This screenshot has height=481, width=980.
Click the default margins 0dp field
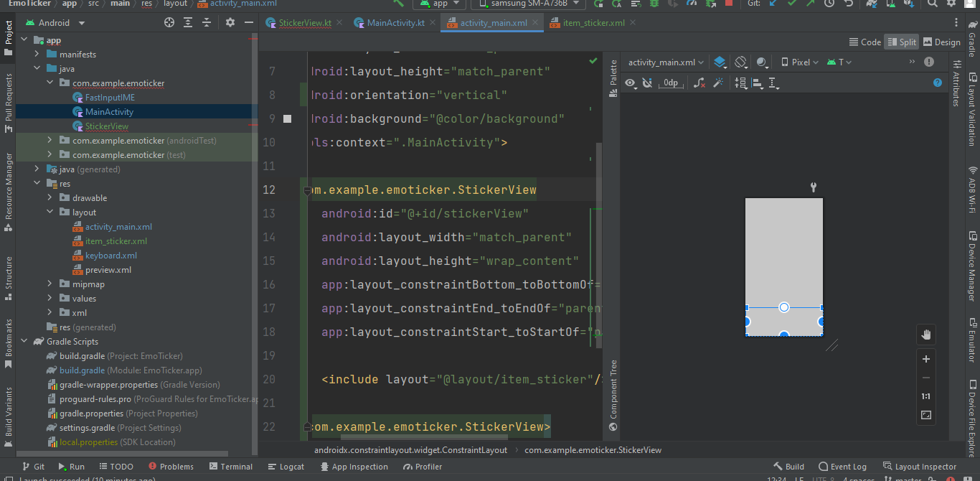click(669, 83)
